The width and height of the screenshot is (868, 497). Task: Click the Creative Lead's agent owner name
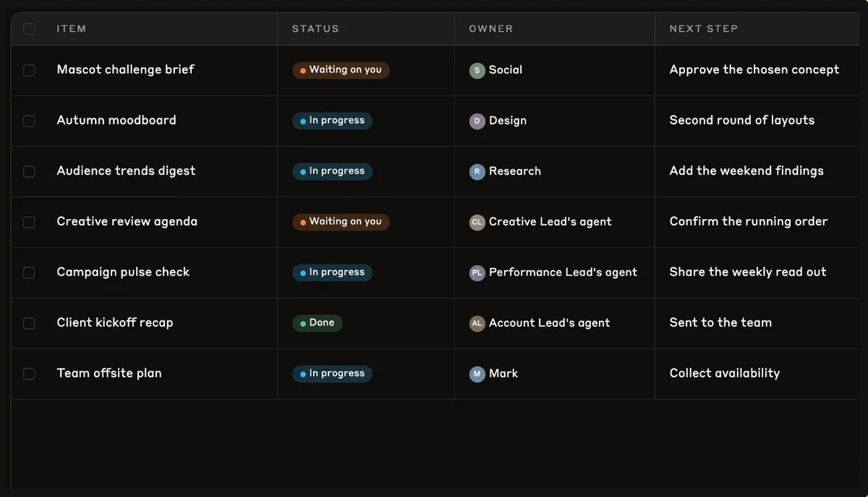tap(550, 222)
